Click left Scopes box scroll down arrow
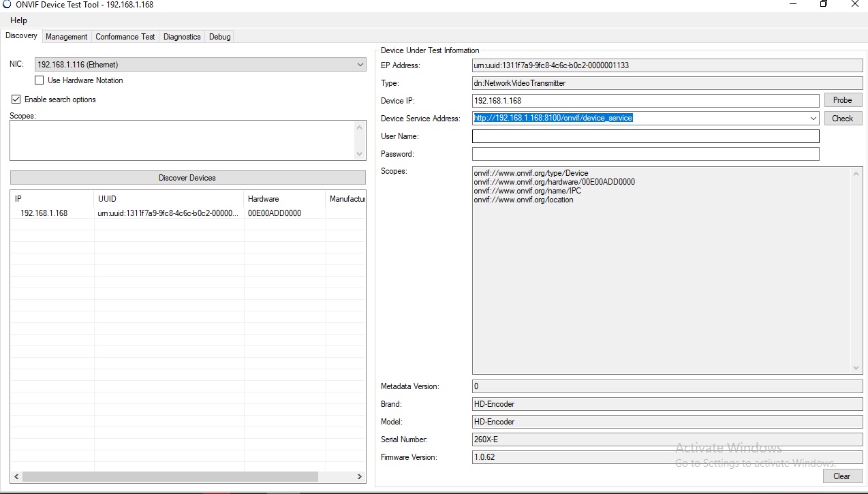Viewport: 868px width, 494px height. point(360,154)
